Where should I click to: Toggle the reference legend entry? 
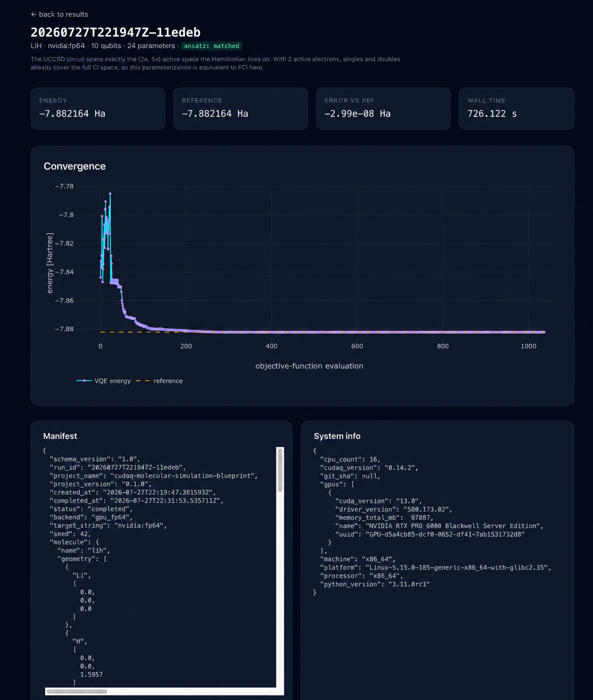[x=159, y=381]
